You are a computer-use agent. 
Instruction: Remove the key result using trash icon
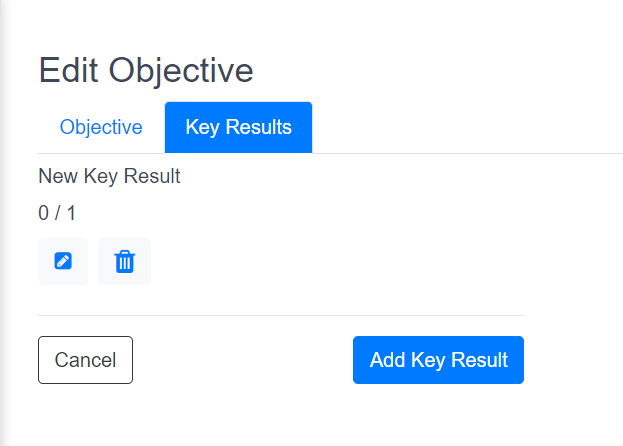pos(124,261)
